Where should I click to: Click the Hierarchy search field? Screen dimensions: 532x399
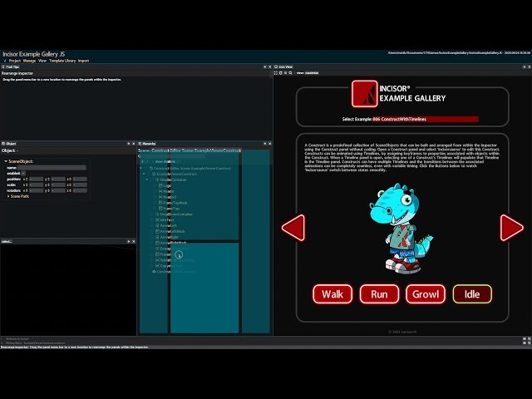point(173,156)
